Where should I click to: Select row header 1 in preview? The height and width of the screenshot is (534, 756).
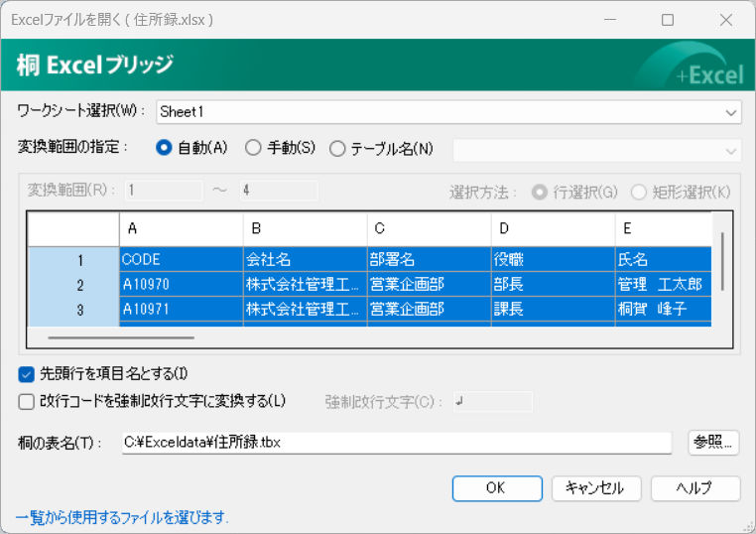[x=73, y=259]
